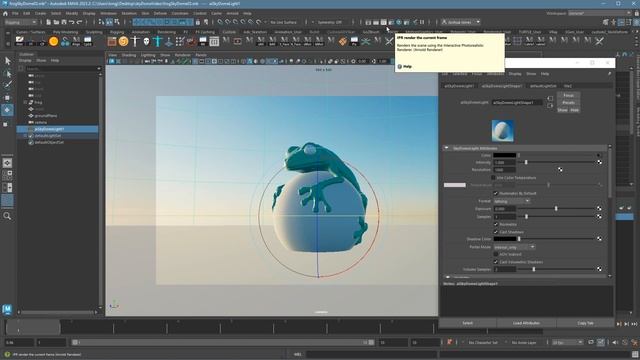The height and width of the screenshot is (360, 640).
Task: Click the checker map button for Exposure
Action: (x=599, y=209)
